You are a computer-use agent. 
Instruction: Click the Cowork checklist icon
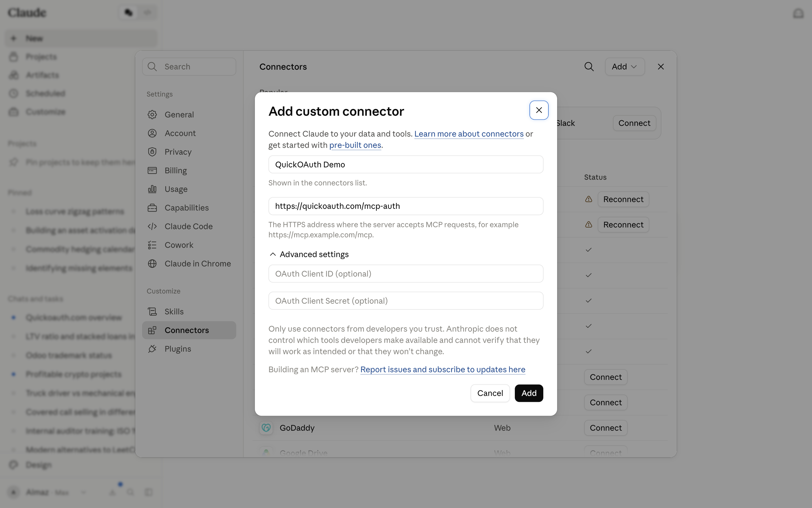152,245
